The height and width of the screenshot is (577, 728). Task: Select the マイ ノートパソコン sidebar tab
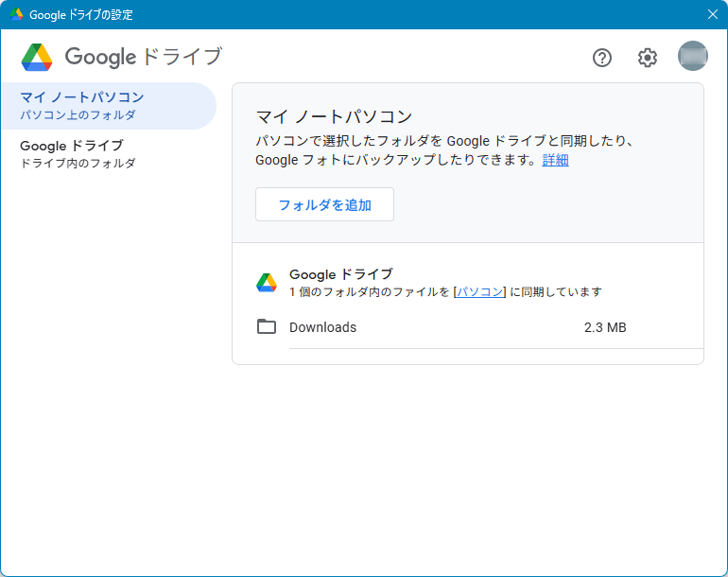[109, 105]
